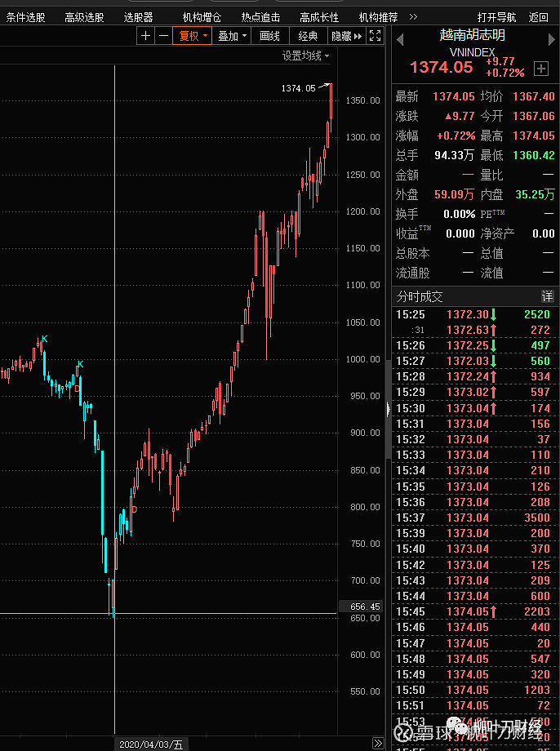Enter fullscreen chart mode icon
560x751 pixels.
[x=375, y=36]
